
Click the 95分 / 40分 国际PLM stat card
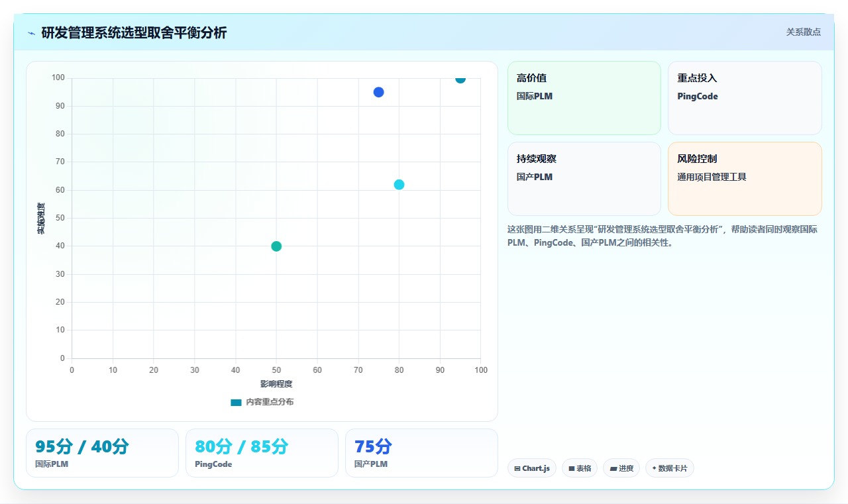point(102,453)
